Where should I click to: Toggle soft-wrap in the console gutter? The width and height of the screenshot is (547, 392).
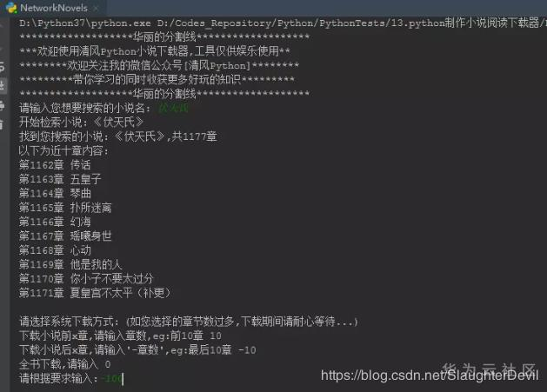(x=3, y=67)
